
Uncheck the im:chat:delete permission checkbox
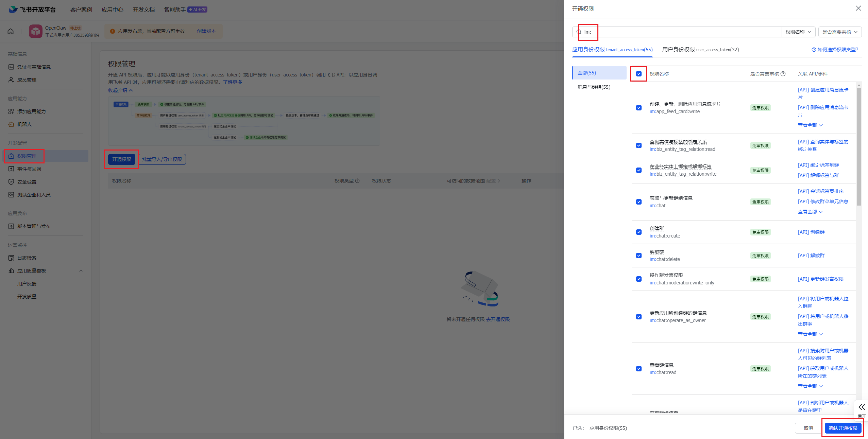coord(639,256)
